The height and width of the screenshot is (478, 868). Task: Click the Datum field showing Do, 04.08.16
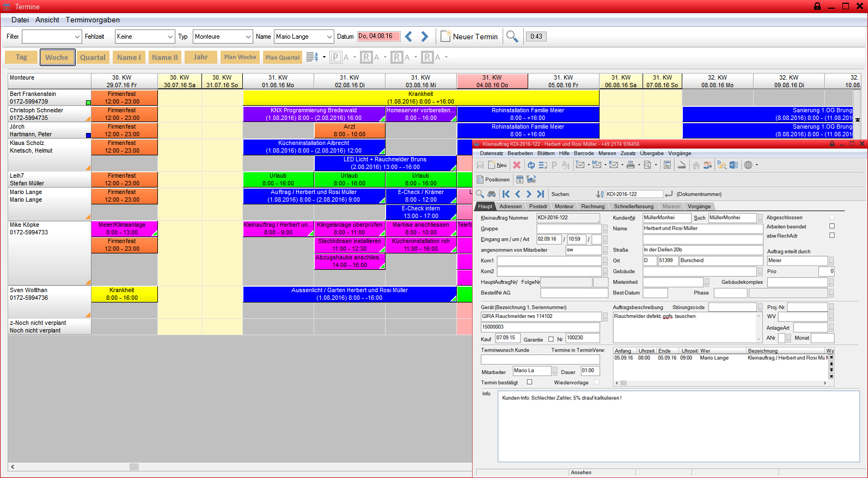378,37
